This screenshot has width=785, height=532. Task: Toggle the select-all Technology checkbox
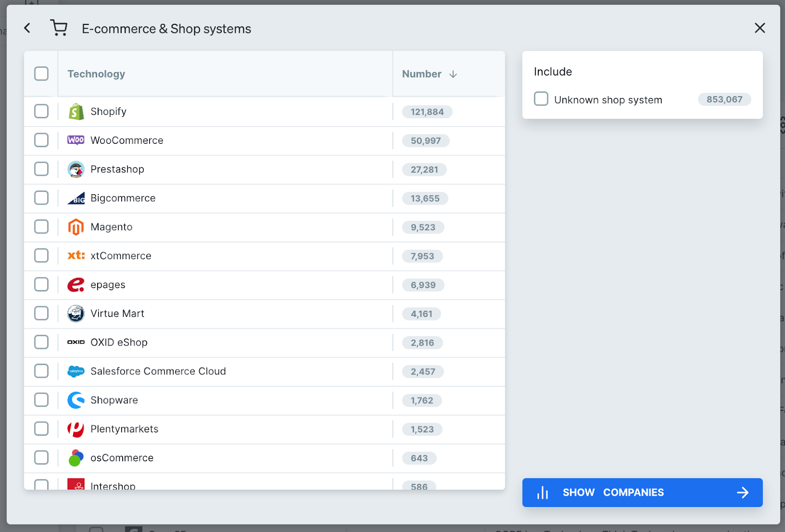[x=41, y=74]
